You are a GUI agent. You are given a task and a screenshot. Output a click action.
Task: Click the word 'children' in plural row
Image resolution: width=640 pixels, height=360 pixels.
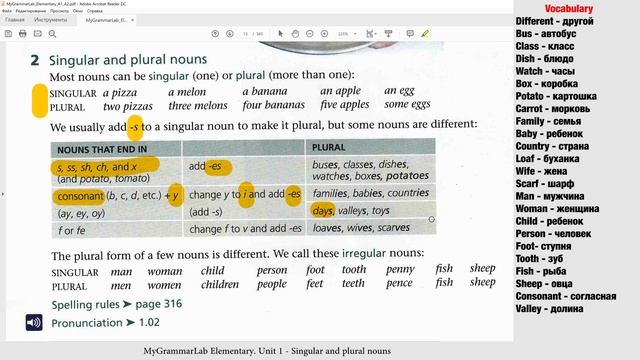pos(220,284)
